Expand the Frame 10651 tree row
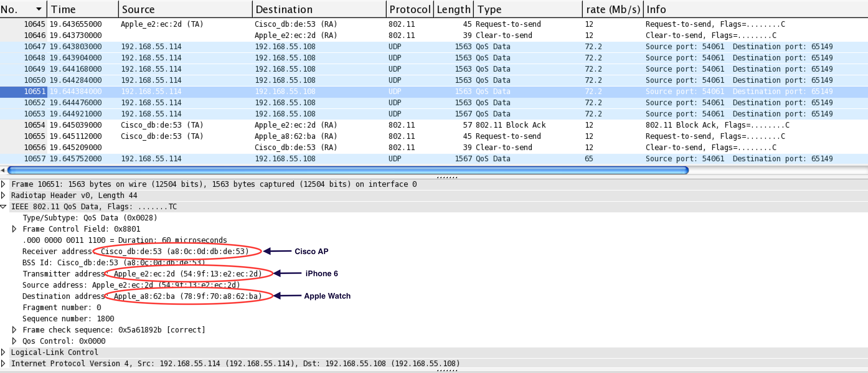The height and width of the screenshot is (373, 868). (3, 184)
